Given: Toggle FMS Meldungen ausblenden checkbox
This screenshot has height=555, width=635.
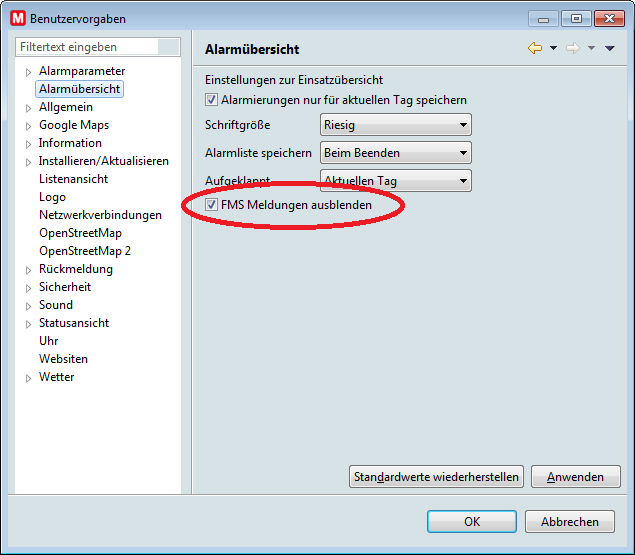Looking at the screenshot, I should click(211, 205).
